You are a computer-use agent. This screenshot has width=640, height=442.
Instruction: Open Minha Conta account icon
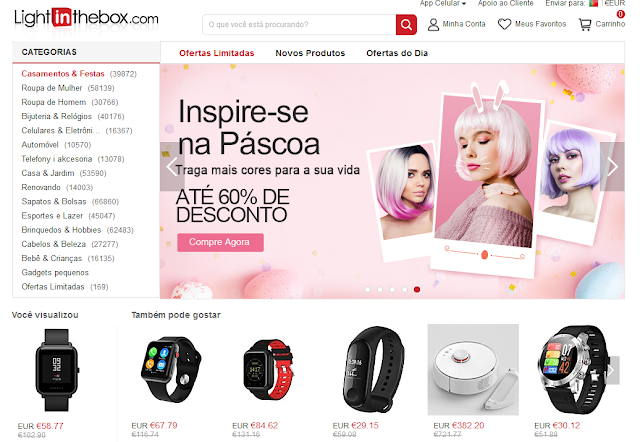click(433, 24)
